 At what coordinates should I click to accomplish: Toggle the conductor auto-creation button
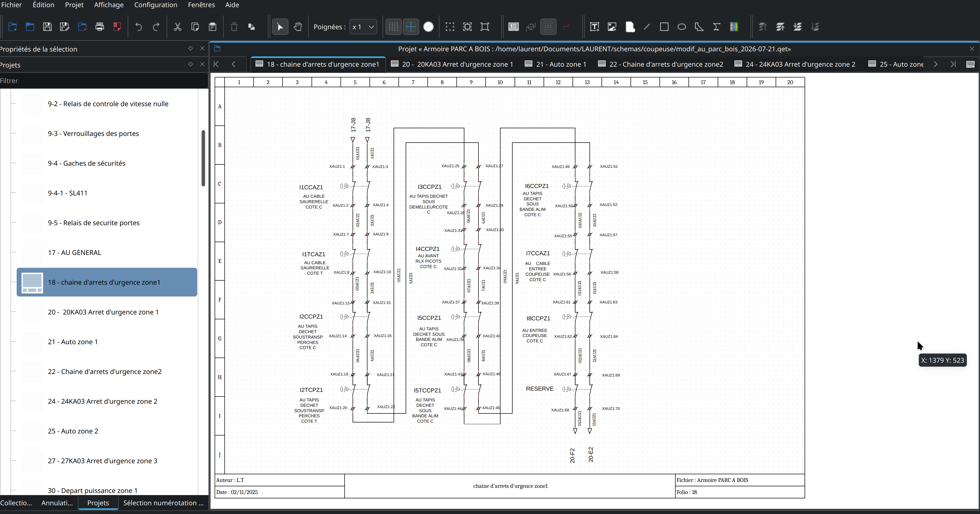(x=548, y=27)
